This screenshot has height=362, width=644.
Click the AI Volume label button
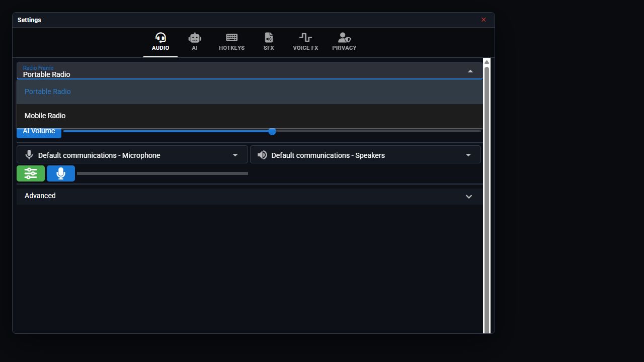[39, 132]
